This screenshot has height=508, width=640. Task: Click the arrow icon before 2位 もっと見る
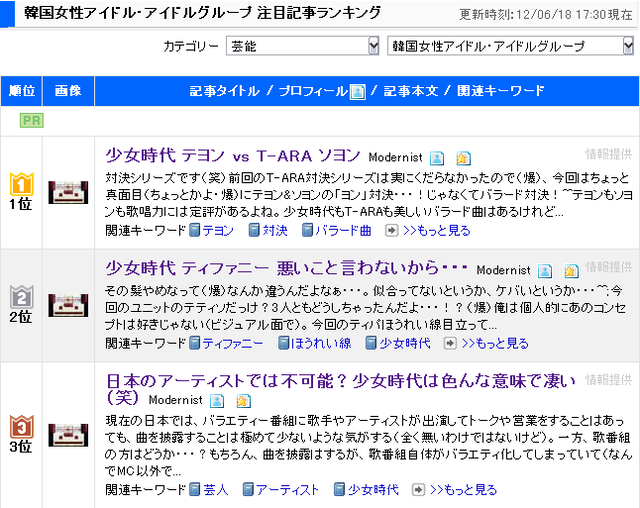[450, 343]
